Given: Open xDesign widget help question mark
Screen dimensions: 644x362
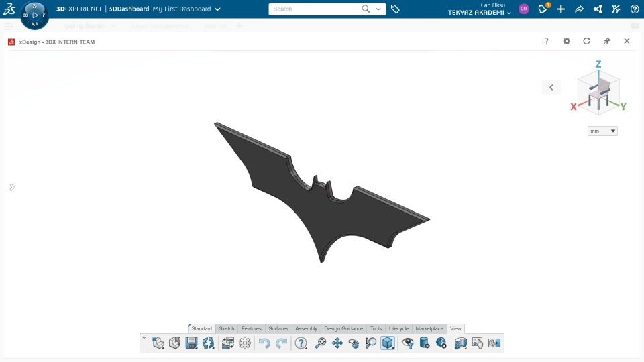Looking at the screenshot, I should [x=546, y=41].
